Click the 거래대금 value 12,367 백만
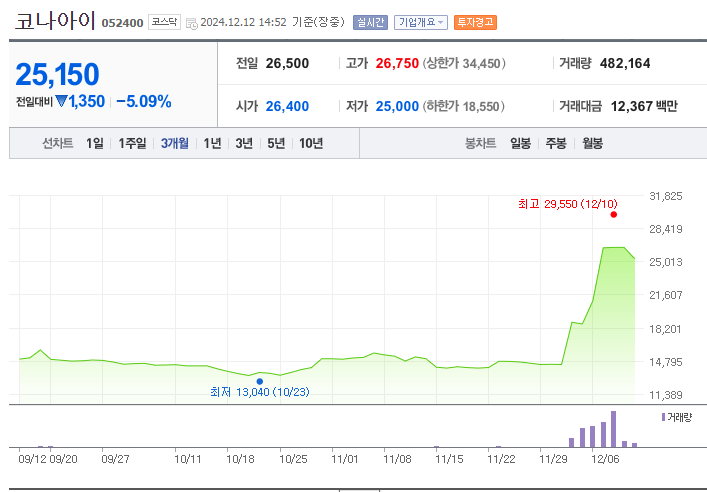 644,106
